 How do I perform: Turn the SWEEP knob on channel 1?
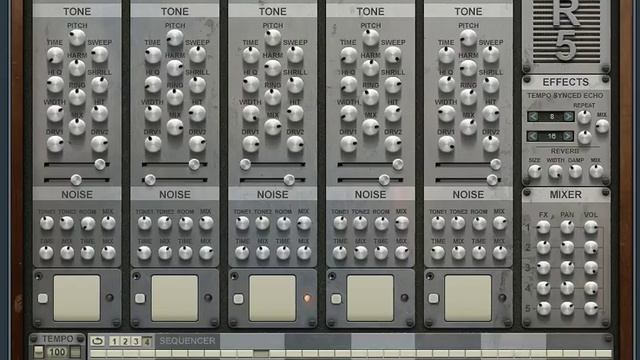tap(99, 54)
